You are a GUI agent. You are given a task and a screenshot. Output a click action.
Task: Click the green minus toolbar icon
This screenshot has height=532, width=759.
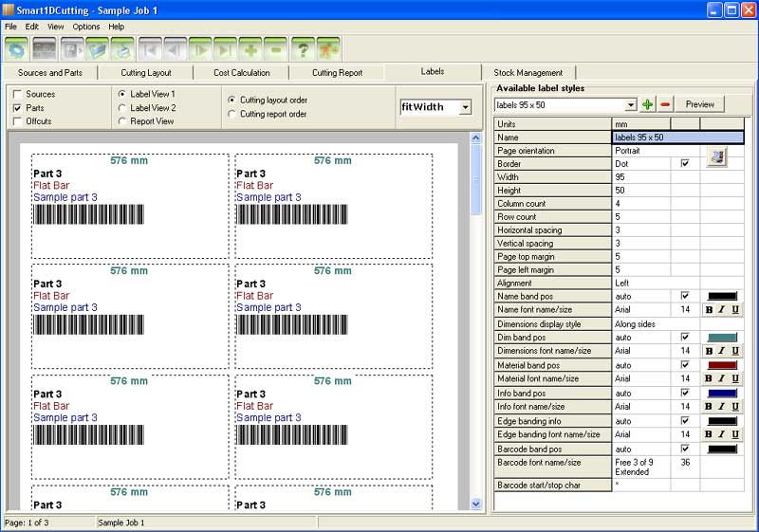pyautogui.click(x=276, y=49)
